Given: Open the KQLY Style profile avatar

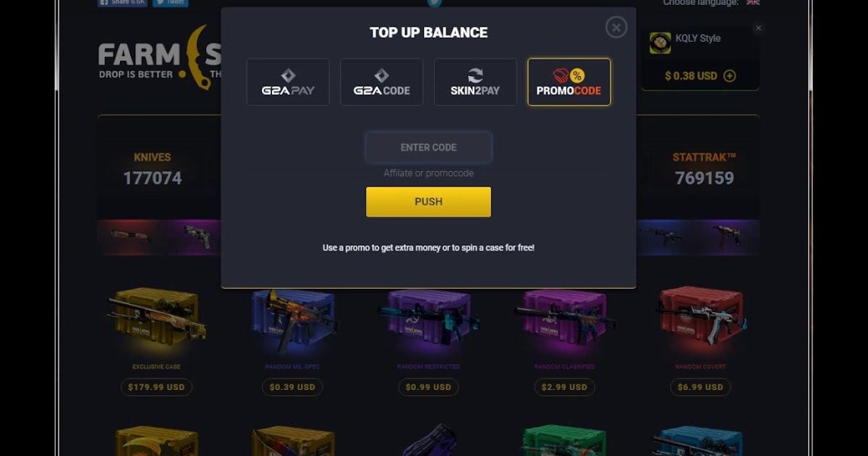Looking at the screenshot, I should 660,43.
